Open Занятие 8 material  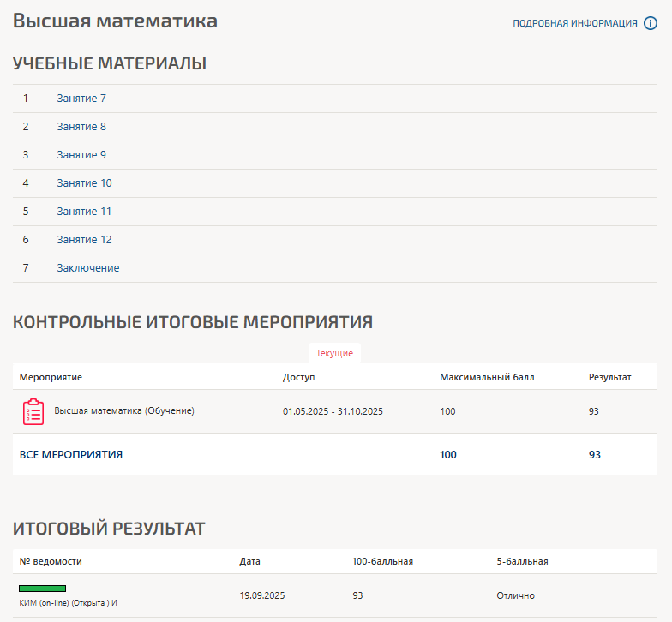(x=81, y=127)
